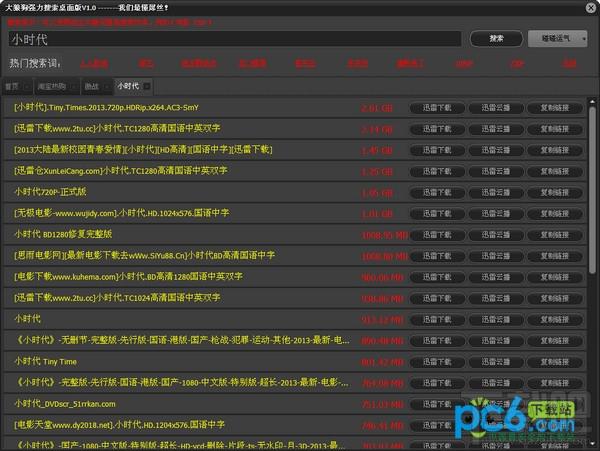Open the 碰碰运气 dropdown arrow
600x451 pixels.
pyautogui.click(x=584, y=39)
